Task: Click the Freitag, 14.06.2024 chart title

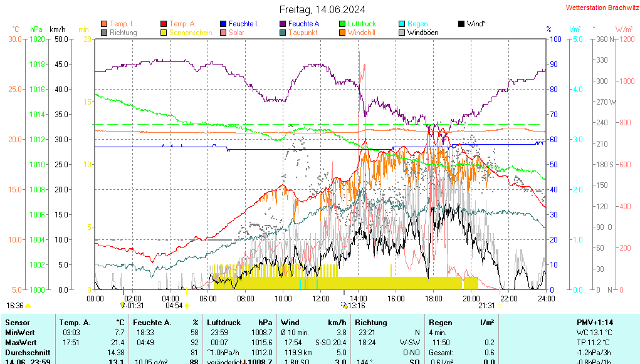Action: tap(321, 9)
